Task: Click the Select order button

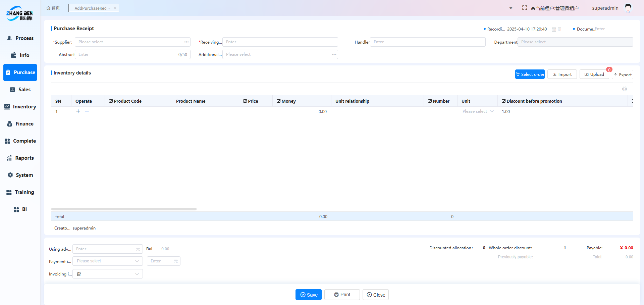Action: [530, 74]
